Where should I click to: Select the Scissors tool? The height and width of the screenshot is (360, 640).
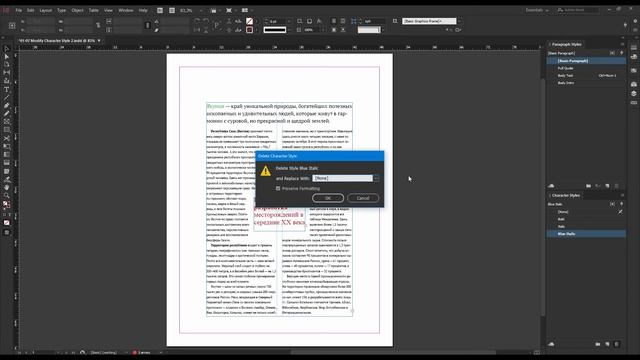point(7,138)
